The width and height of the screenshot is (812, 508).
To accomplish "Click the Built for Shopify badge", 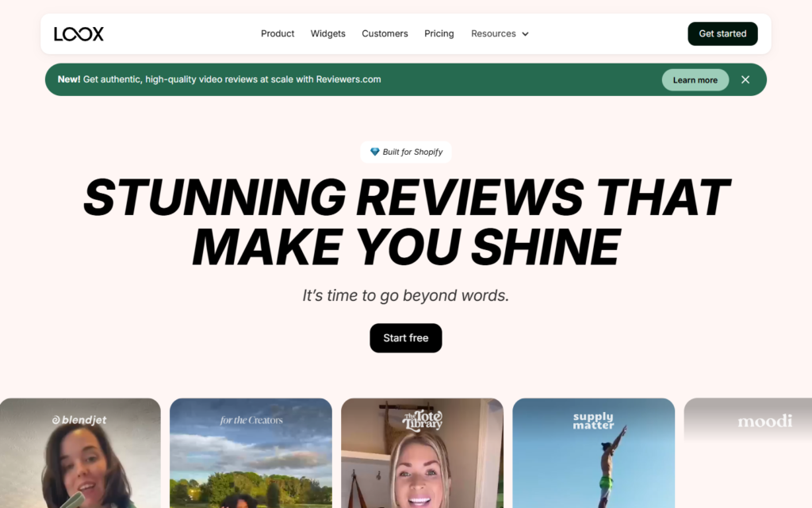I will [x=406, y=152].
